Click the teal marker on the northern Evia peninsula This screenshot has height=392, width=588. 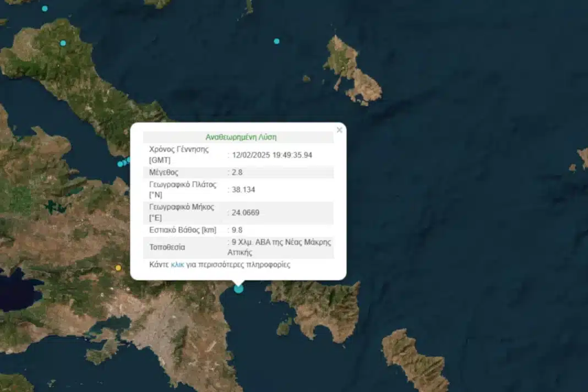[63, 43]
